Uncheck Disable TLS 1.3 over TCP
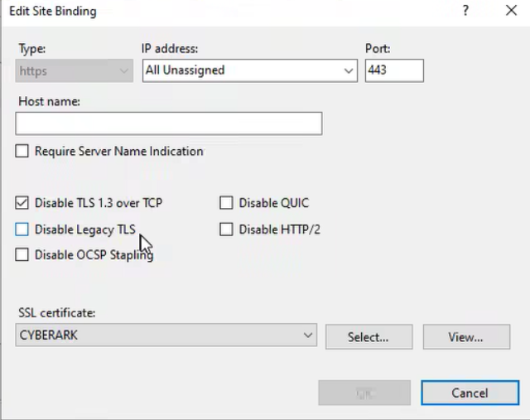530x420 pixels. pyautogui.click(x=22, y=203)
